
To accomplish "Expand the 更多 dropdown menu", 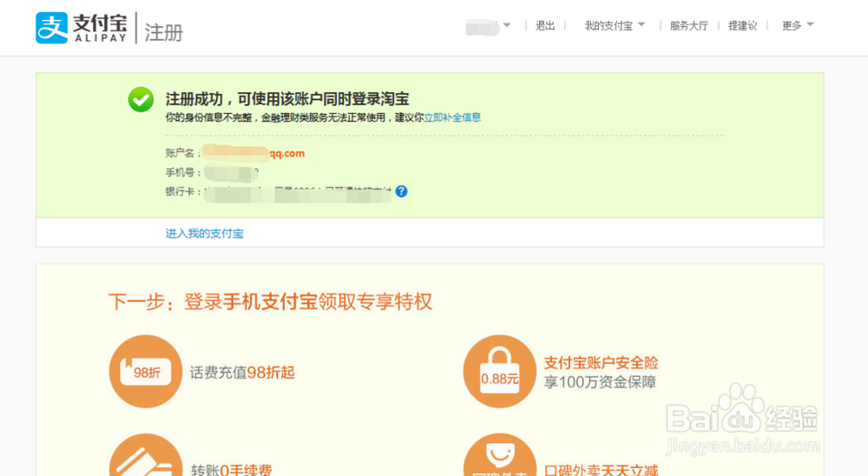I will (x=798, y=25).
